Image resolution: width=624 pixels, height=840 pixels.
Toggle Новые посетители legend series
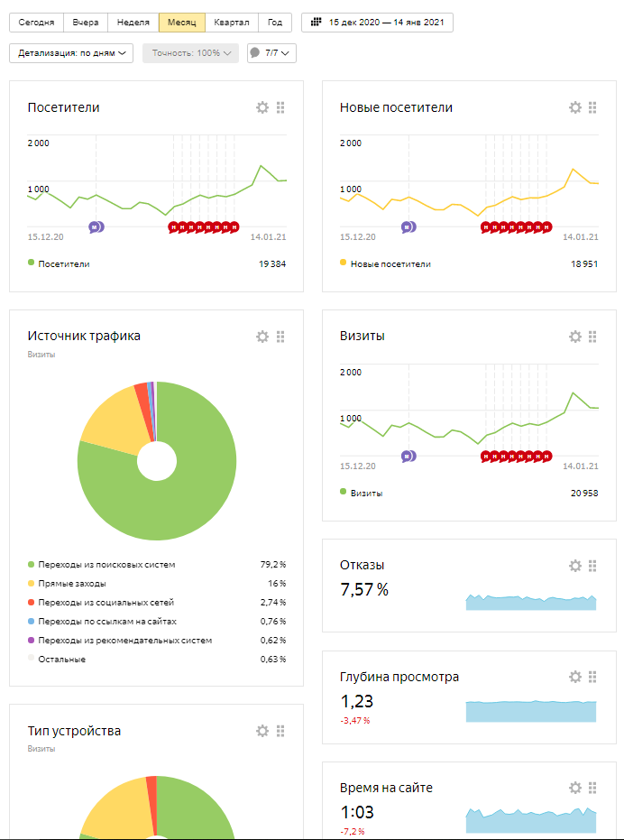click(388, 264)
